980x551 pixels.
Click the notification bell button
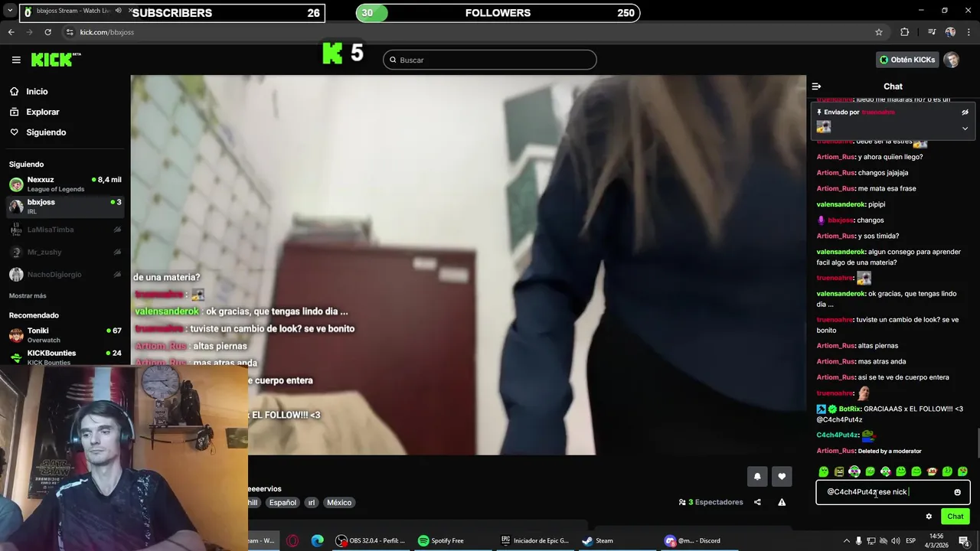pos(757,476)
